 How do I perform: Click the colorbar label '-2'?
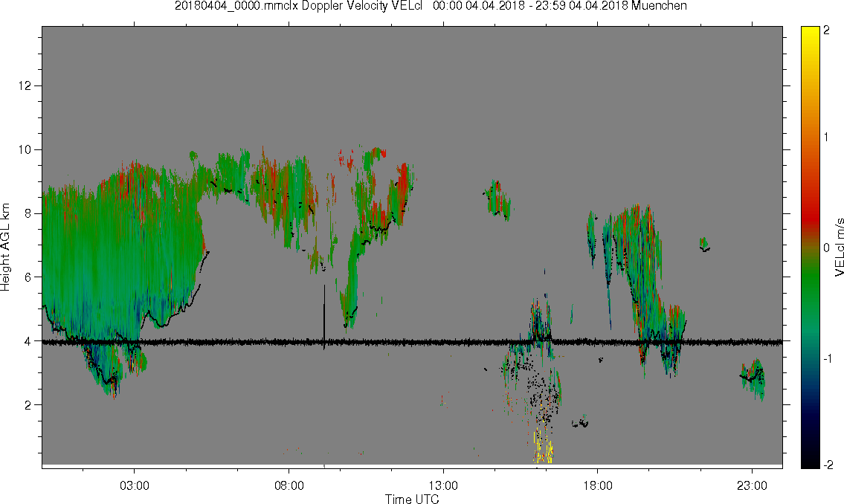(827, 464)
